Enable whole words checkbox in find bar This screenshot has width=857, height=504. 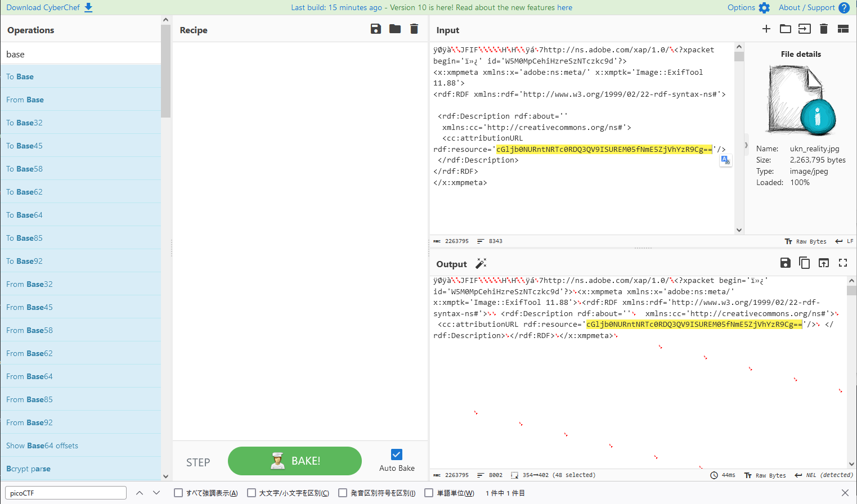tap(429, 493)
